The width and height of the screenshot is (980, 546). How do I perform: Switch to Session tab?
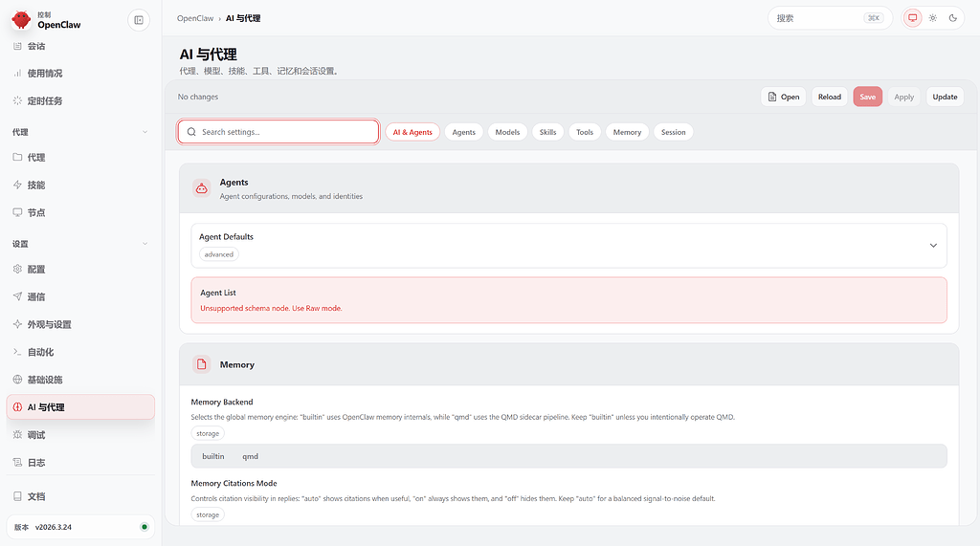tap(673, 132)
